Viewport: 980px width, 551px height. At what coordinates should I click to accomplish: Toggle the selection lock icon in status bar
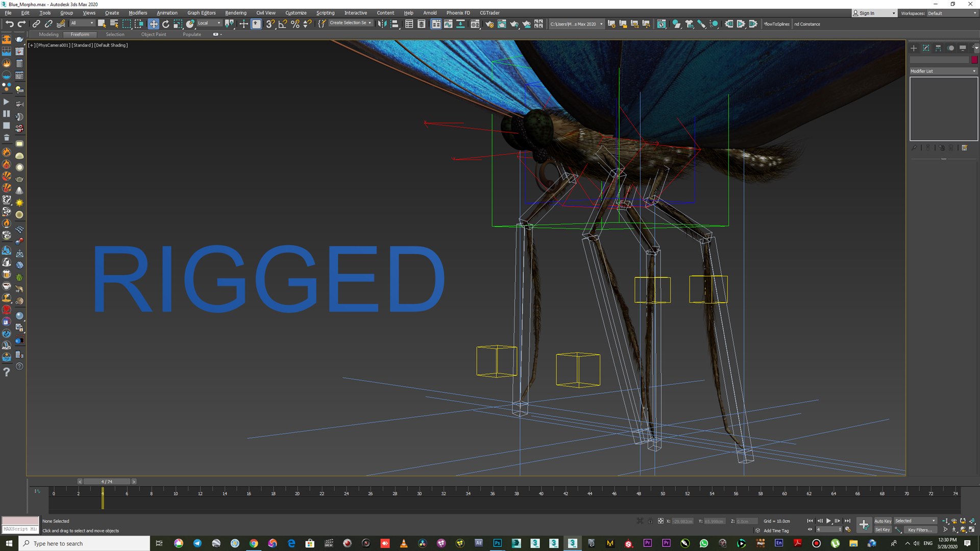pos(650,521)
